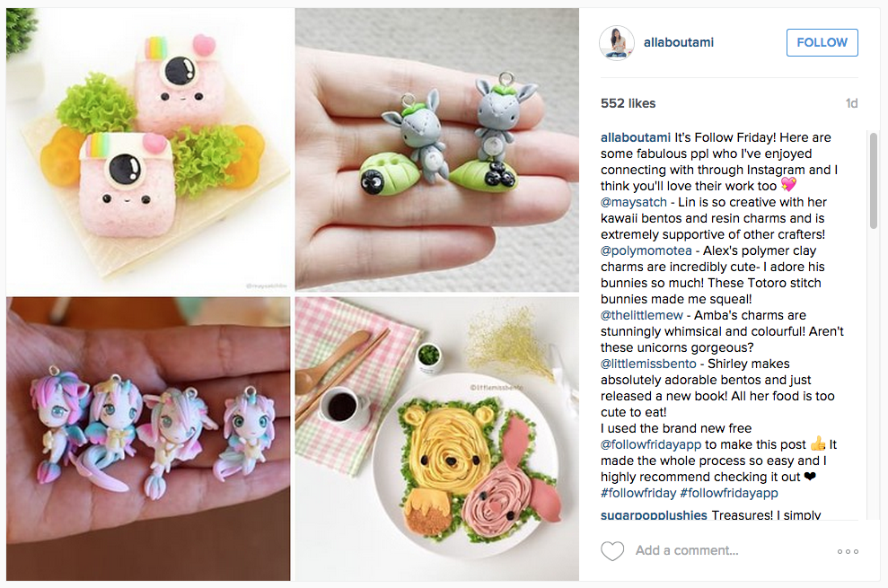The width and height of the screenshot is (888, 588).
Task: Click the comments scrollbar thumb
Action: (x=874, y=180)
